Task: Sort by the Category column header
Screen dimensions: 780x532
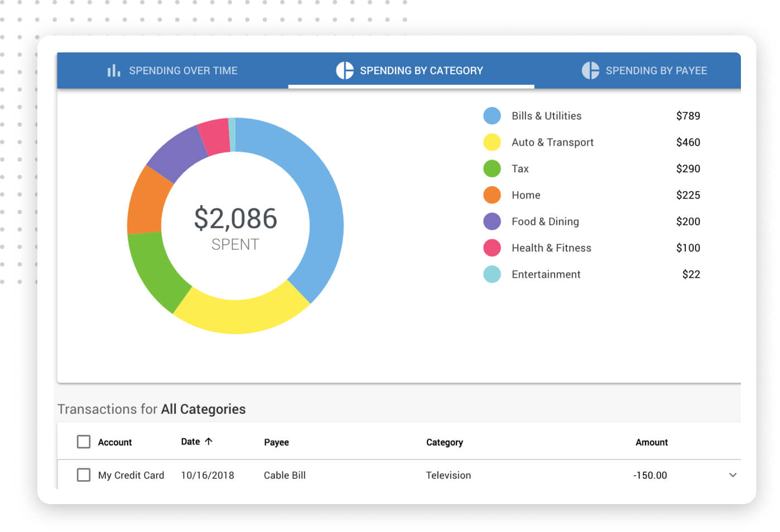Action: 445,442
